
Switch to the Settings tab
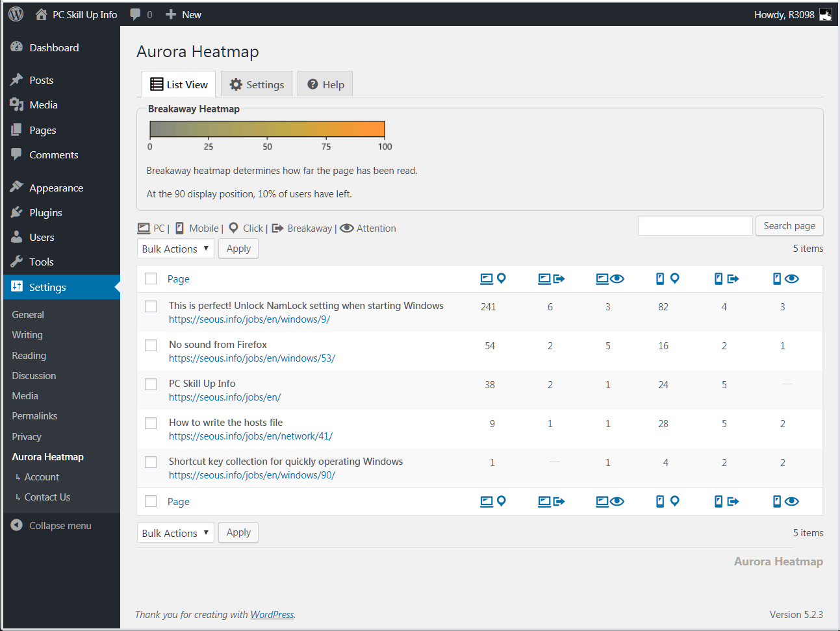[257, 84]
